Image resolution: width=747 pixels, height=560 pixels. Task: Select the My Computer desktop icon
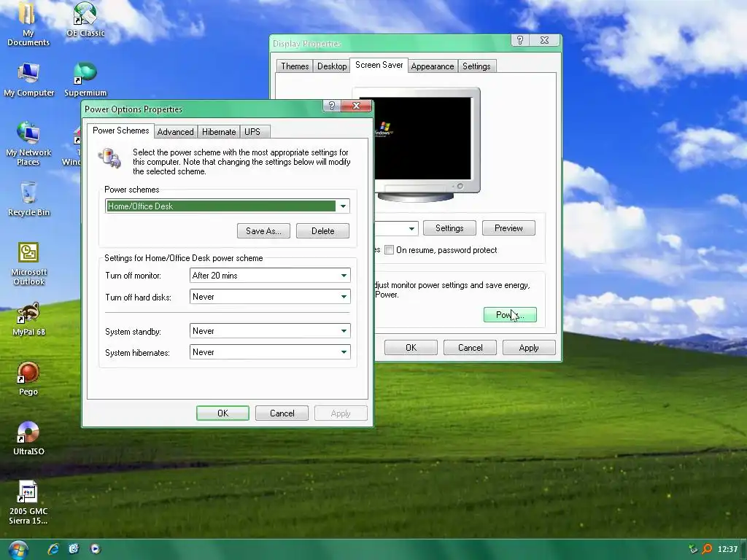tap(28, 79)
